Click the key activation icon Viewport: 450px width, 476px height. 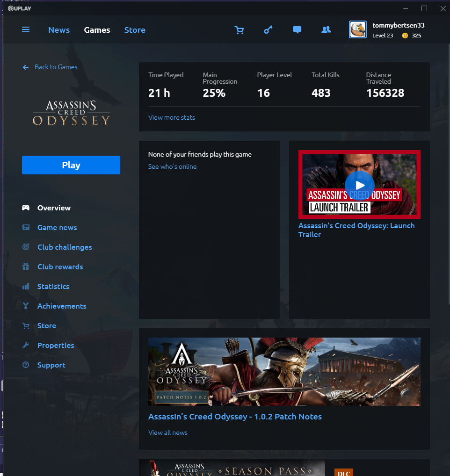tap(268, 30)
